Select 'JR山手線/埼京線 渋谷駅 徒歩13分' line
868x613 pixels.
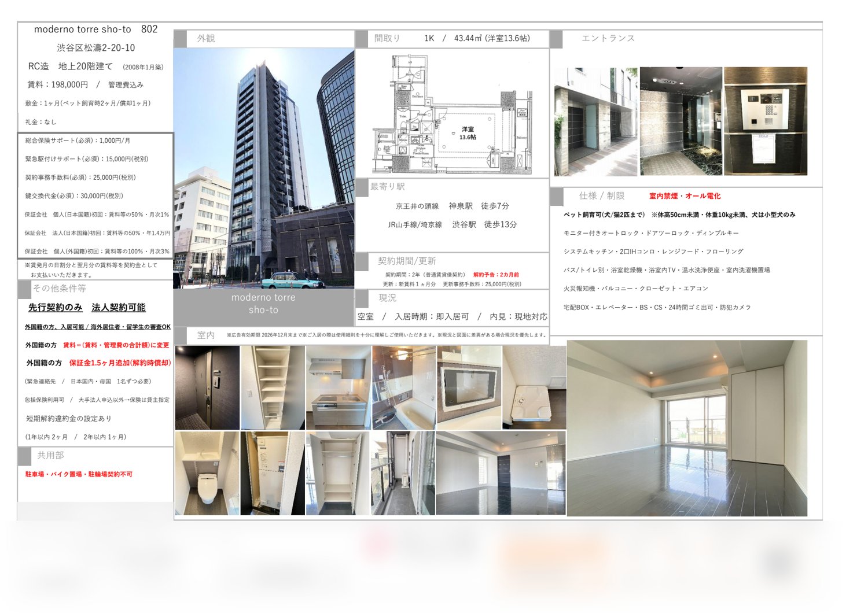pyautogui.click(x=453, y=224)
